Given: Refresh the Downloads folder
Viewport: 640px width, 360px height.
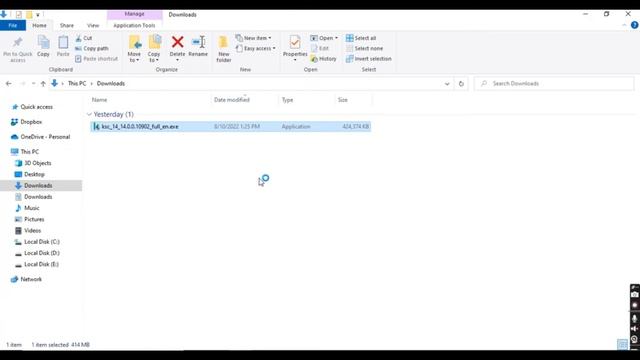Looking at the screenshot, I should 461,84.
